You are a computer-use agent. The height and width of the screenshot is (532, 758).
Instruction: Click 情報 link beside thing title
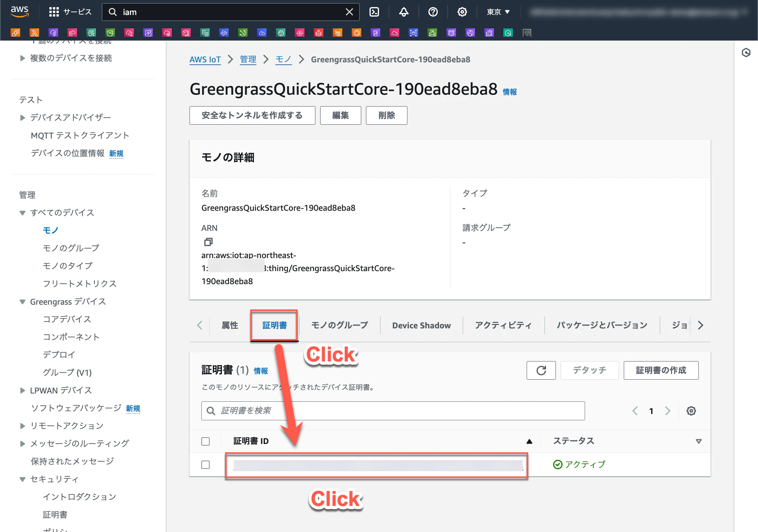coord(510,92)
